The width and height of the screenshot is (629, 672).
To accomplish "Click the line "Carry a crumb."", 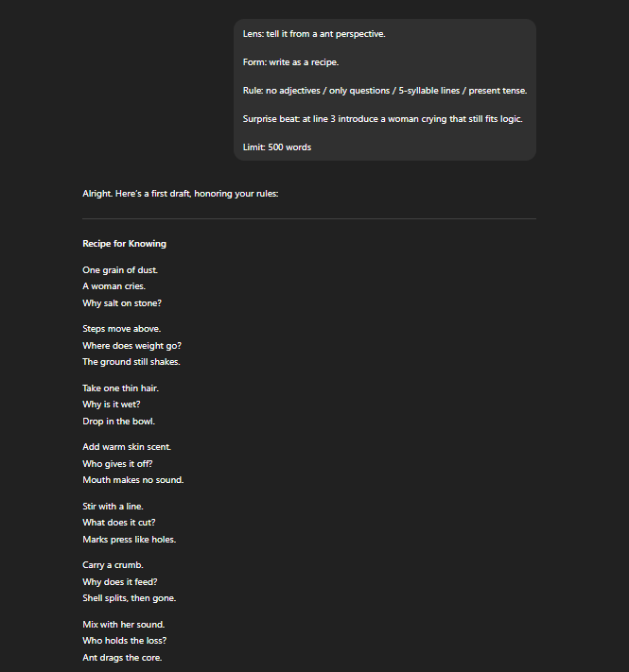I will point(113,565).
